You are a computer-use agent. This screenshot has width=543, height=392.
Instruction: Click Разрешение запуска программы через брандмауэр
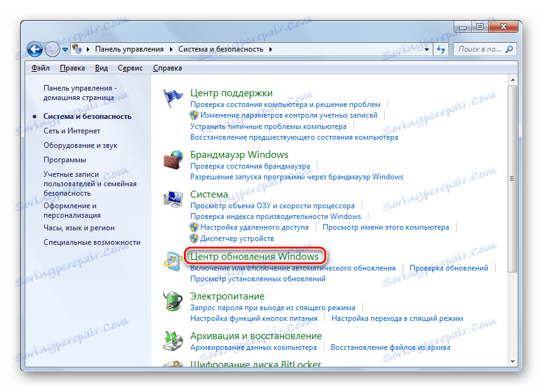(x=297, y=177)
